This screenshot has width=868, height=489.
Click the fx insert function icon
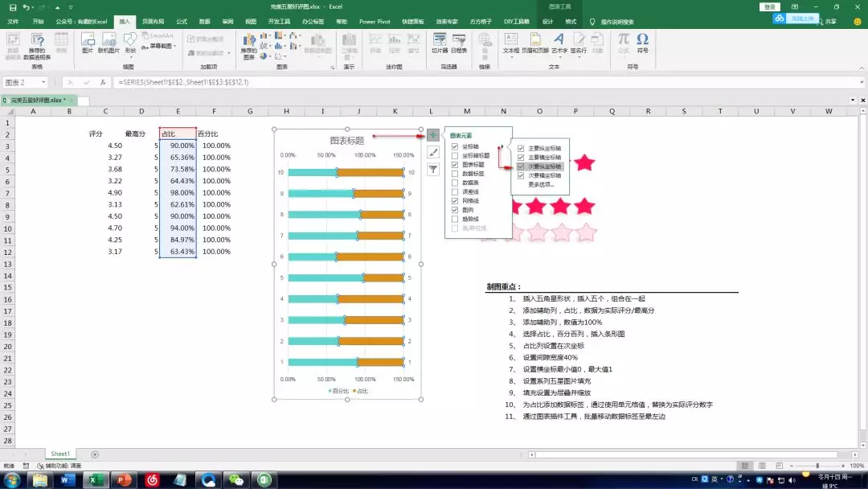coord(103,82)
